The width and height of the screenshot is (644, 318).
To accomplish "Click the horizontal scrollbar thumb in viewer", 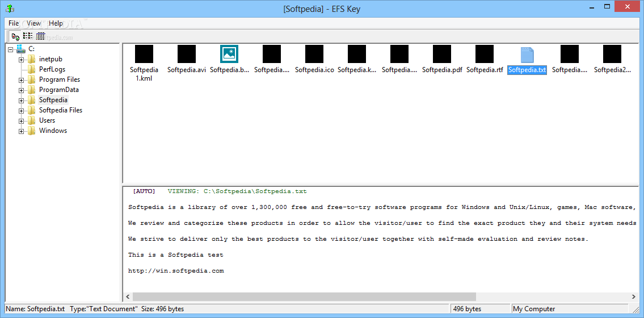I will (304, 296).
